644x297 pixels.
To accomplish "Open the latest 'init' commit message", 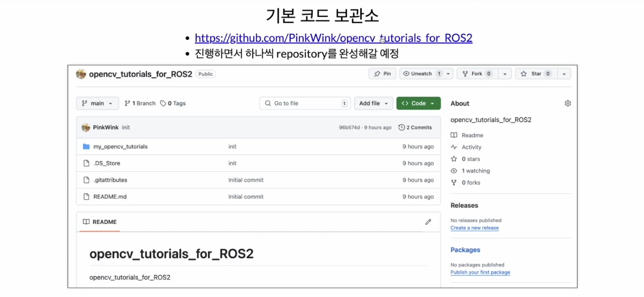I will pyautogui.click(x=126, y=127).
